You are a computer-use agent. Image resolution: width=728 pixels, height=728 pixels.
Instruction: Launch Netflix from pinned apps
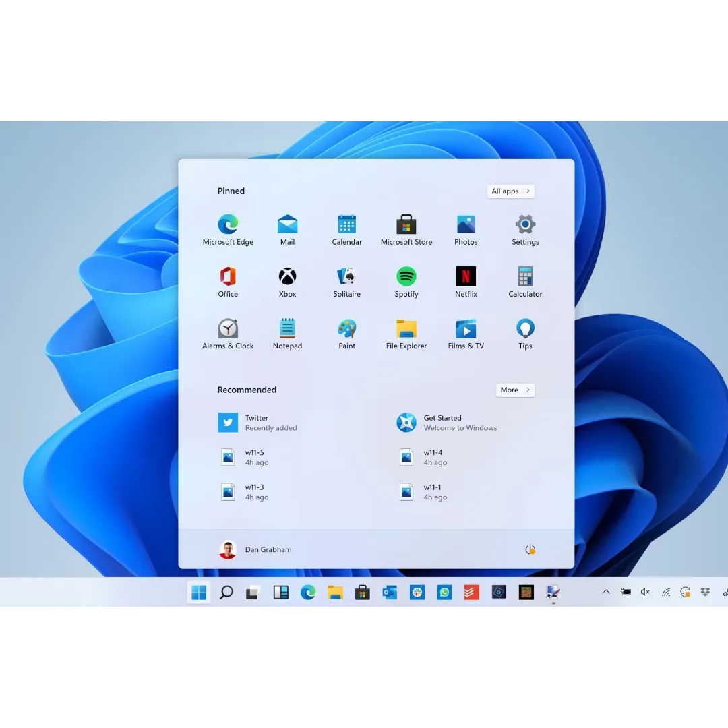click(466, 282)
